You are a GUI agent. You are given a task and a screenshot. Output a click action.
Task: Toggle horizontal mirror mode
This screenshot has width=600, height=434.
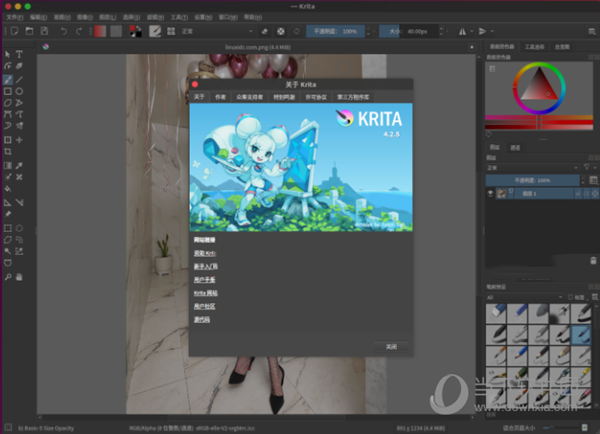(463, 31)
